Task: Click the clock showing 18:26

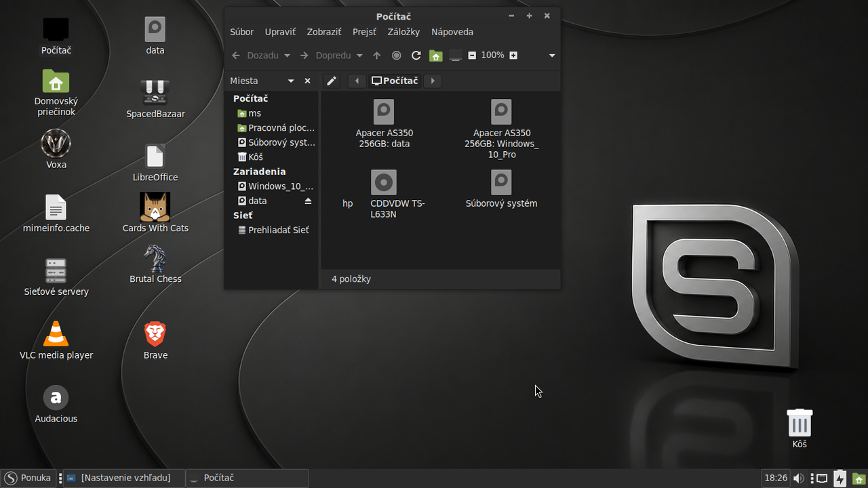Action: coord(776,478)
